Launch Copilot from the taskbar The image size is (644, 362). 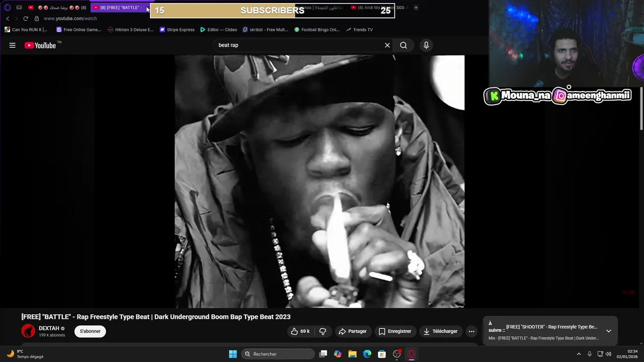pyautogui.click(x=338, y=354)
